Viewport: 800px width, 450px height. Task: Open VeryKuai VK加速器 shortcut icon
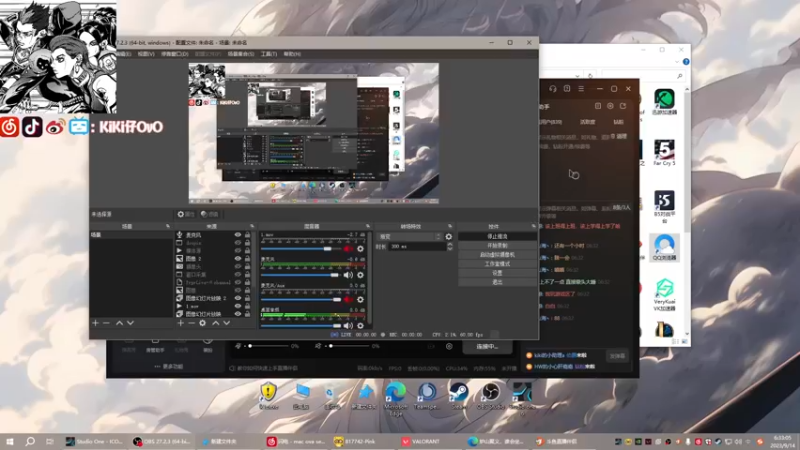click(664, 294)
